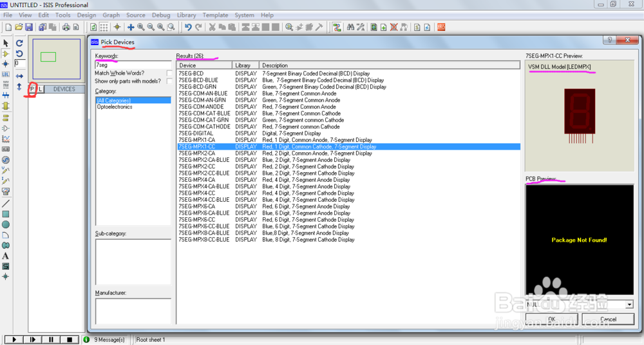Click the P pick devices button
The height and width of the screenshot is (345, 644).
pos(32,89)
